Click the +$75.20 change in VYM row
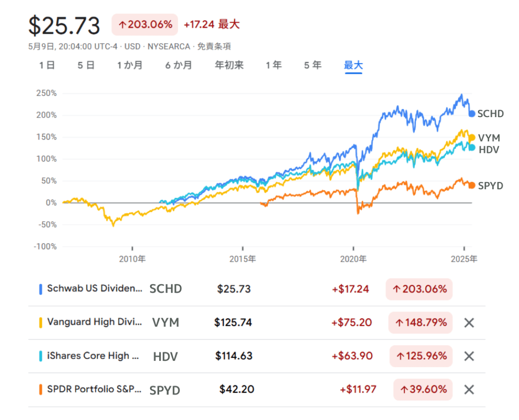The height and width of the screenshot is (420, 519). (352, 322)
